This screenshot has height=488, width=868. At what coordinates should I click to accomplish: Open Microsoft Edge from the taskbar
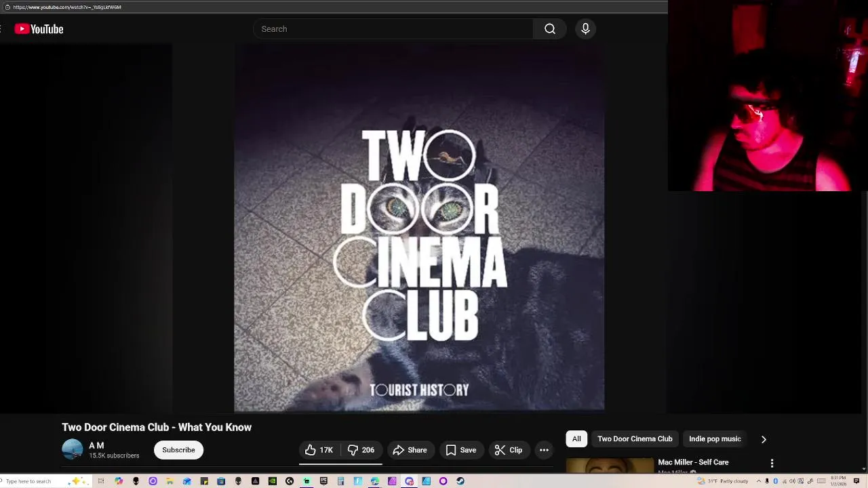pos(374,481)
